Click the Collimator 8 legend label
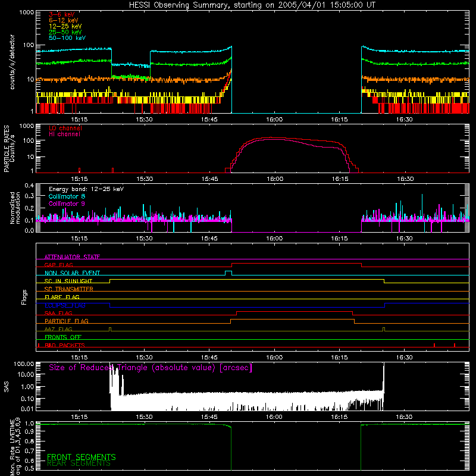Image resolution: width=476 pixels, height=476 pixels. [67, 196]
